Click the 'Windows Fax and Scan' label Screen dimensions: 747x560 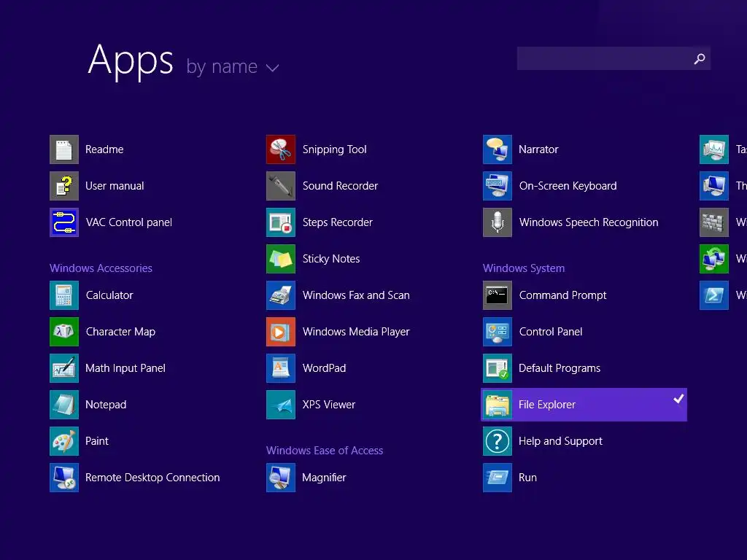click(x=356, y=295)
